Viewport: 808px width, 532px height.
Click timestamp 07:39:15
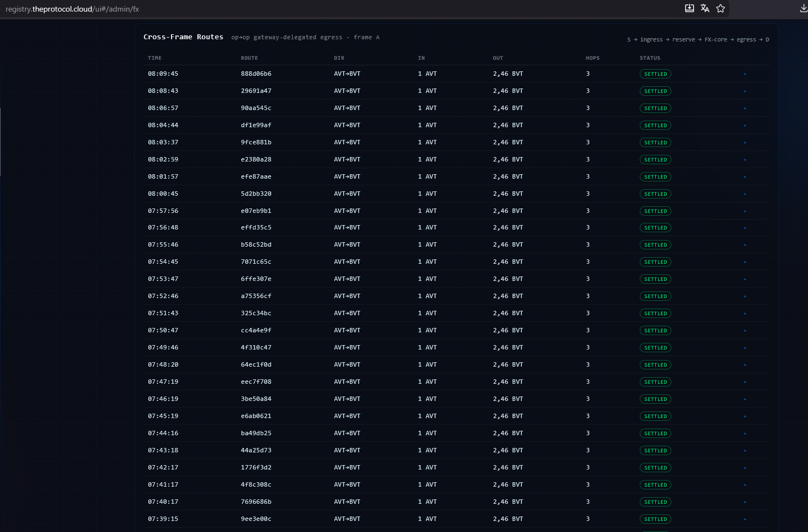[x=163, y=519]
